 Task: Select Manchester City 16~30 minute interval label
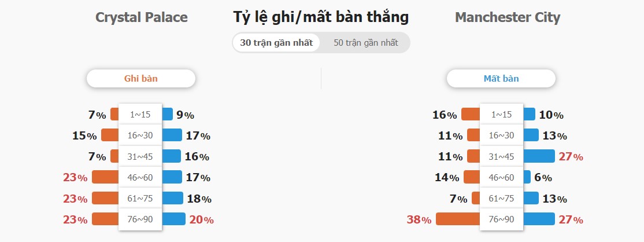click(501, 135)
